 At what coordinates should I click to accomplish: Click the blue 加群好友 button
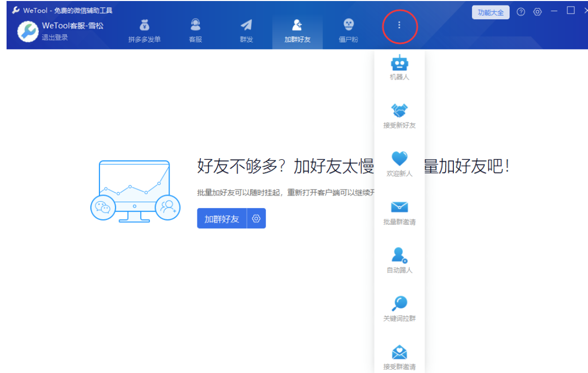pos(222,219)
